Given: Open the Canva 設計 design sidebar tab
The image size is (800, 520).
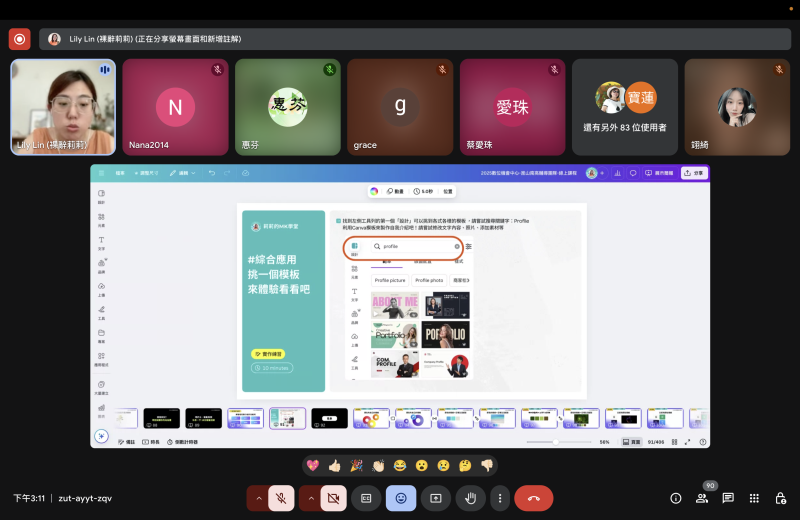Looking at the screenshot, I should point(102,196).
